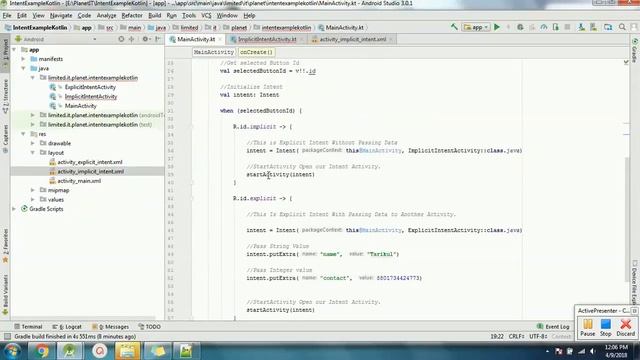Click the grey Stop square in toolbar
The width and height of the screenshot is (640, 360).
pyautogui.click(x=567, y=27)
